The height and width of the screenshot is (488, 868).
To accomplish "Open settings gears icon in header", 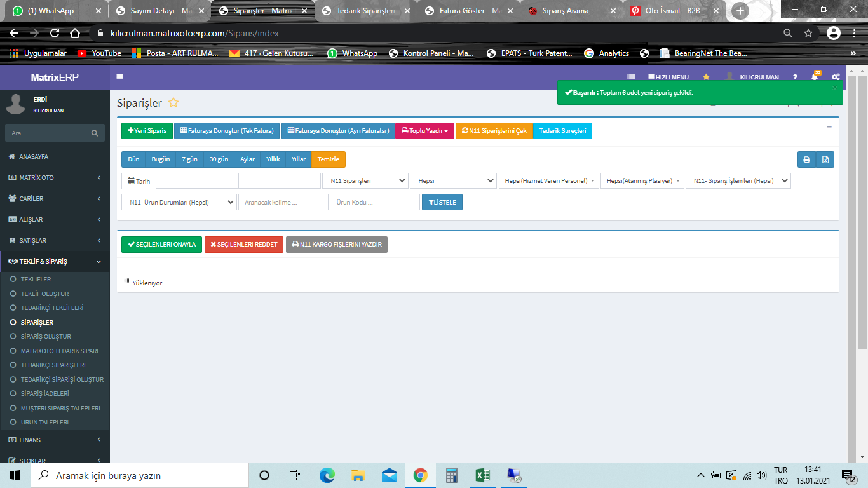I will tap(835, 77).
